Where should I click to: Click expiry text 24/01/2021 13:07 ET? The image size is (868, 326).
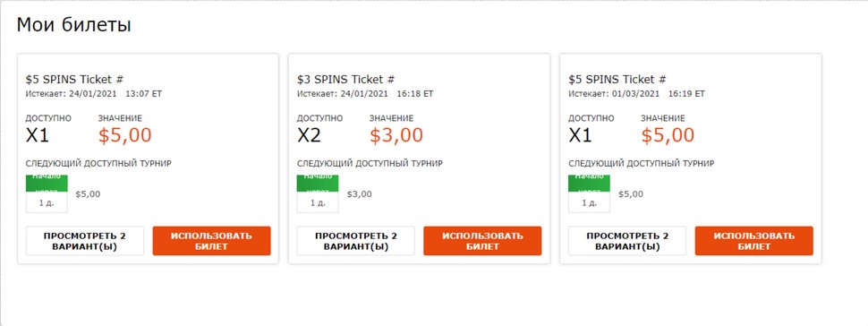click(x=115, y=94)
